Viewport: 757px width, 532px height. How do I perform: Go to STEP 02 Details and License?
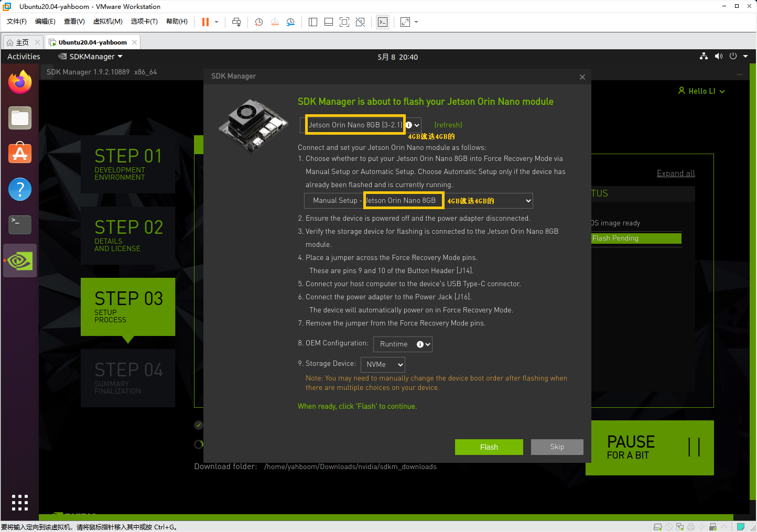point(128,235)
